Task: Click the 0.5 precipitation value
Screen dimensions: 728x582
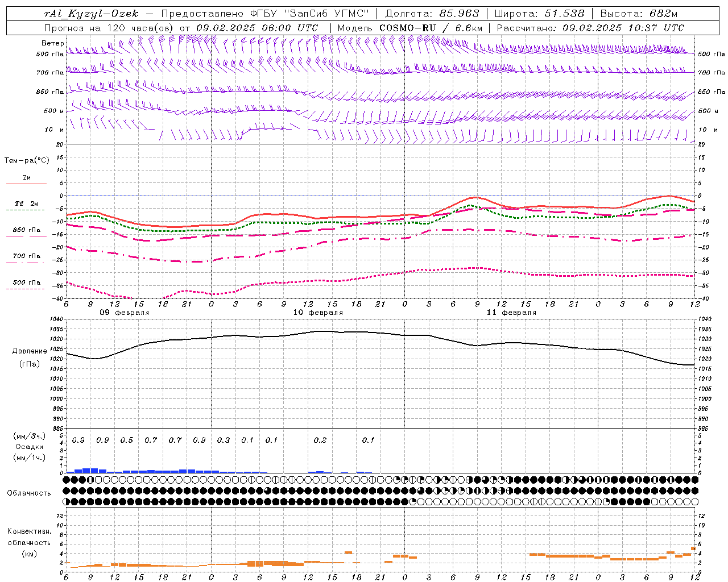Action: click(x=127, y=440)
